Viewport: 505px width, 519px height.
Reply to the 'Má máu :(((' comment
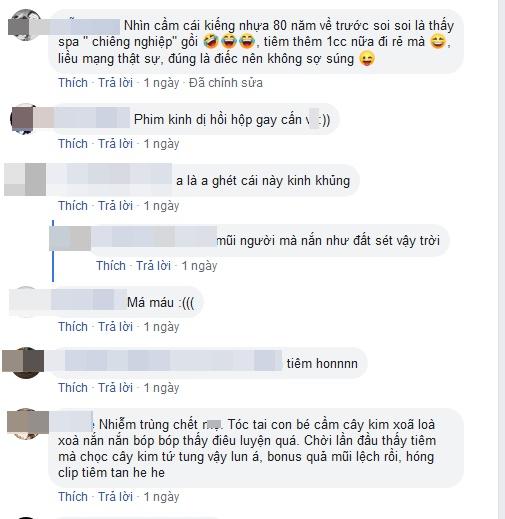115,326
